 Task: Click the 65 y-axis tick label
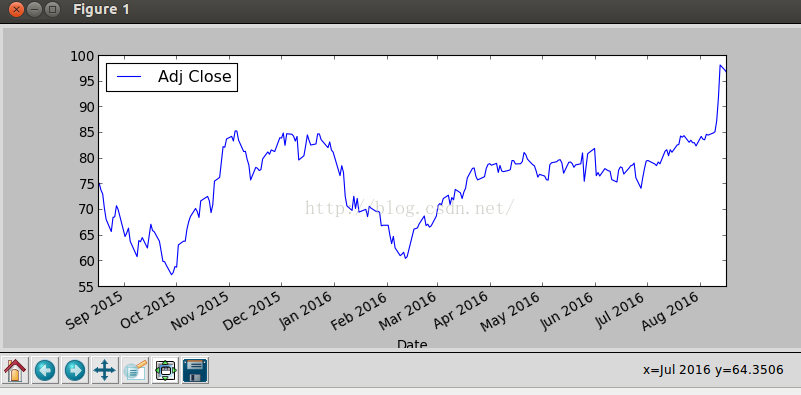click(86, 236)
